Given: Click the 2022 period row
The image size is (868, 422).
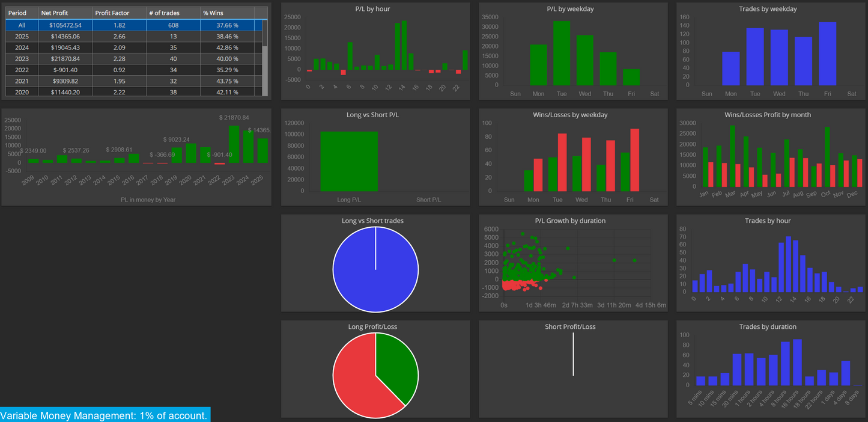Looking at the screenshot, I should tap(134, 70).
